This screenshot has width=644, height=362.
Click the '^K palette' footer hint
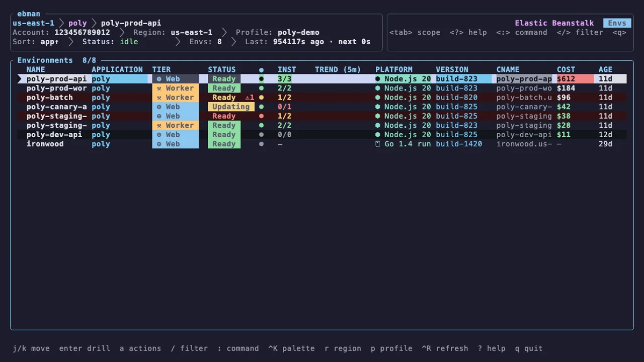(291, 348)
